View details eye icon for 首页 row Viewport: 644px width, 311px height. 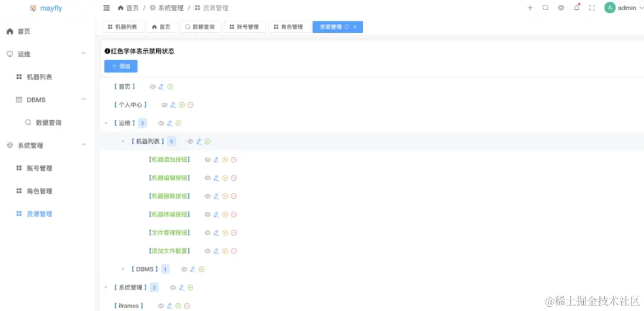coord(153,87)
